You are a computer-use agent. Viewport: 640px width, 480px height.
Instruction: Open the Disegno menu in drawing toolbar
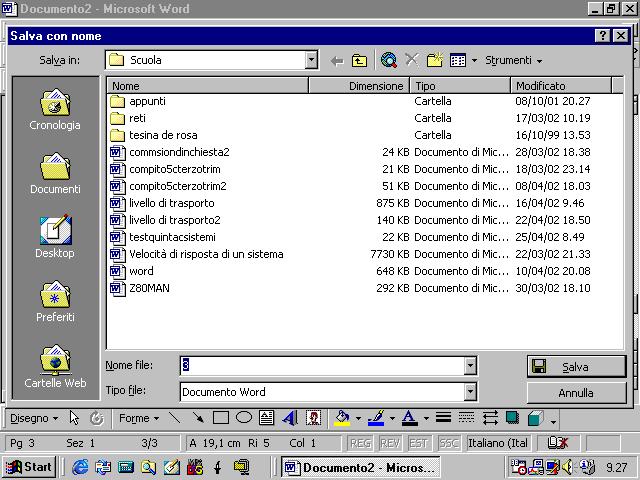pyautogui.click(x=34, y=418)
